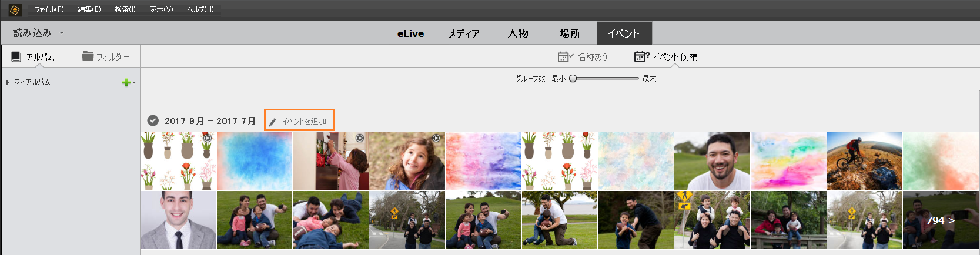Open the 表示(V) menu

pyautogui.click(x=161, y=9)
